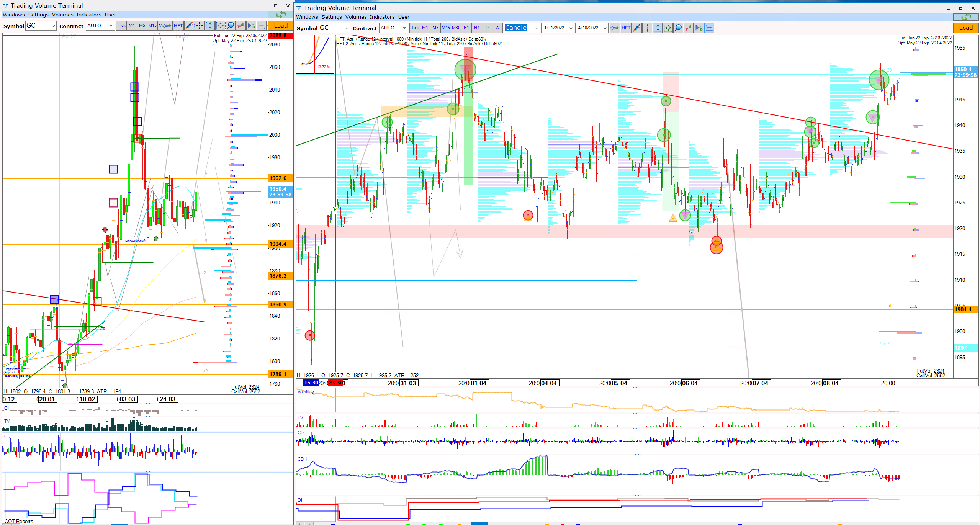980x525 pixels.
Task: Switch right window to Tick timeframe
Action: click(x=415, y=28)
